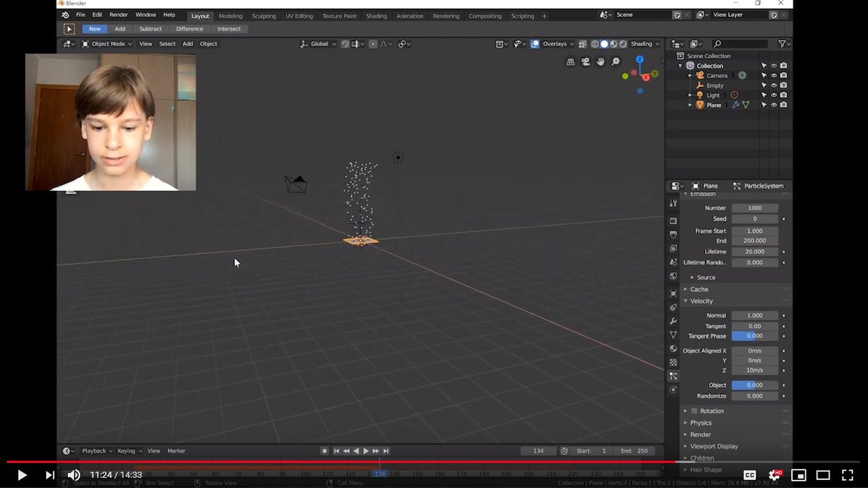Click the Object velocity slider field
The width and height of the screenshot is (868, 488).
[754, 385]
